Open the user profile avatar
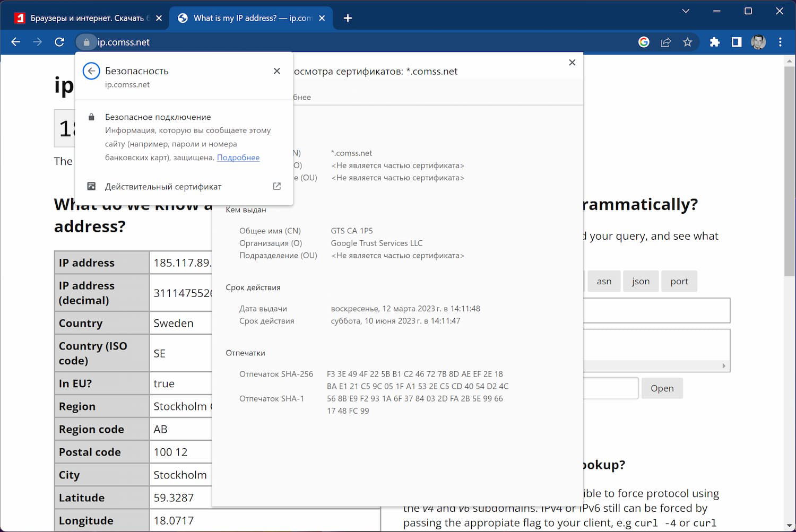The image size is (796, 532). 758,42
